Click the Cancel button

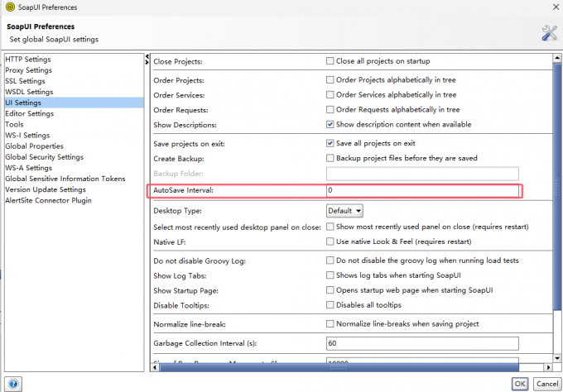[x=547, y=384]
